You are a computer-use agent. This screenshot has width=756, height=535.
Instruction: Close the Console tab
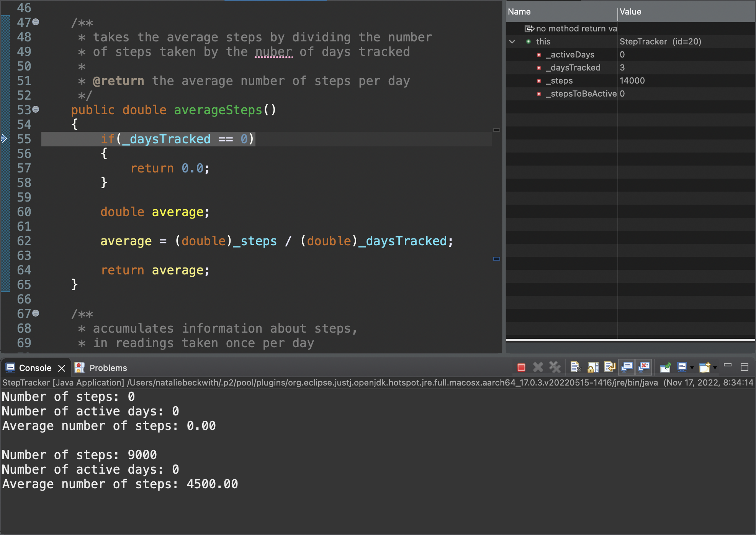[x=62, y=368]
